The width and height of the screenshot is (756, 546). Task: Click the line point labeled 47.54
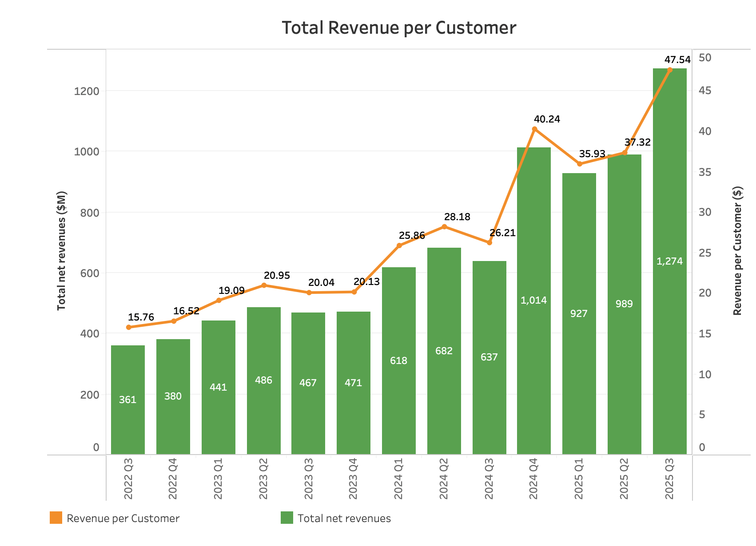pos(670,70)
